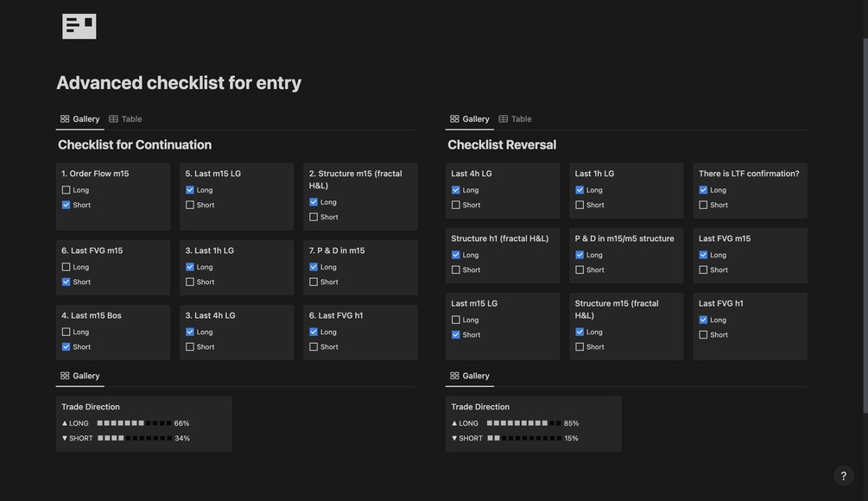Toggle Short under 4. Last m15 Bos
Screen dimensions: 868x501
click(x=67, y=347)
